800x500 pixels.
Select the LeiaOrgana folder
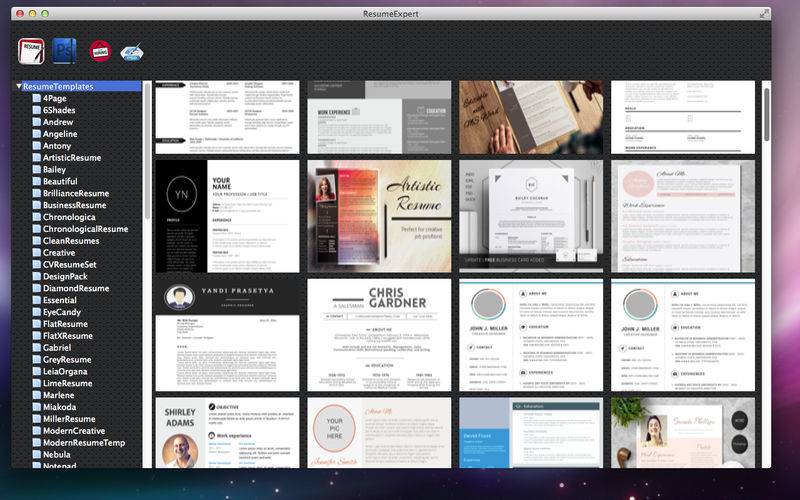tap(60, 371)
